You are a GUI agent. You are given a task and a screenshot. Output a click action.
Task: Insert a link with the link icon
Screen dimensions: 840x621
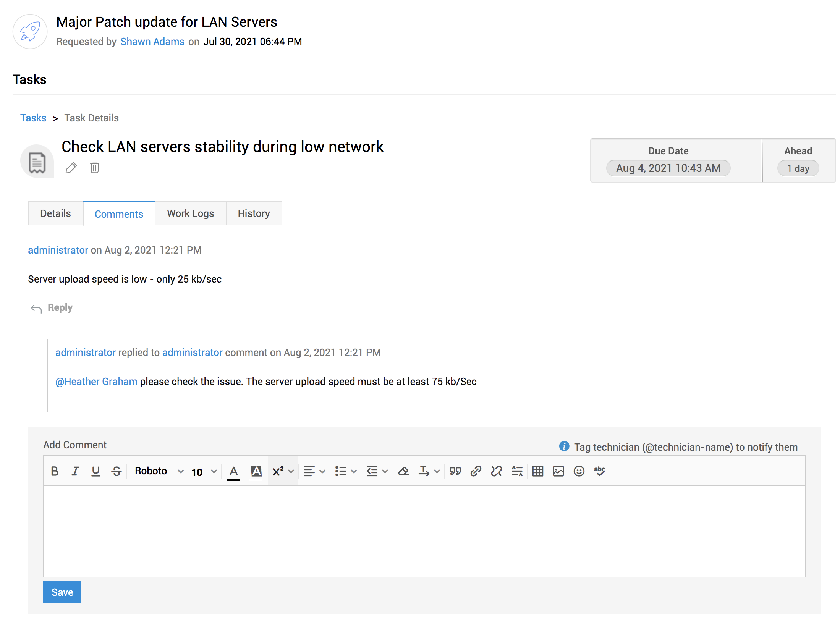coord(476,471)
